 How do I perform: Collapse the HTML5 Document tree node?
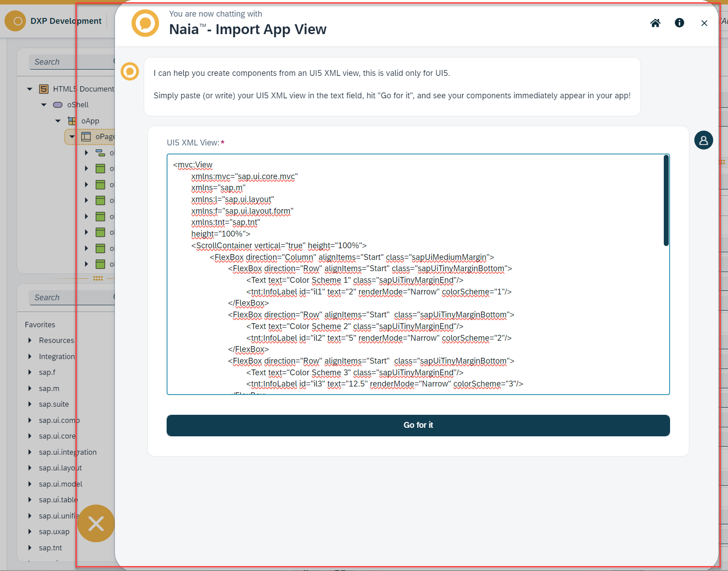[30, 89]
